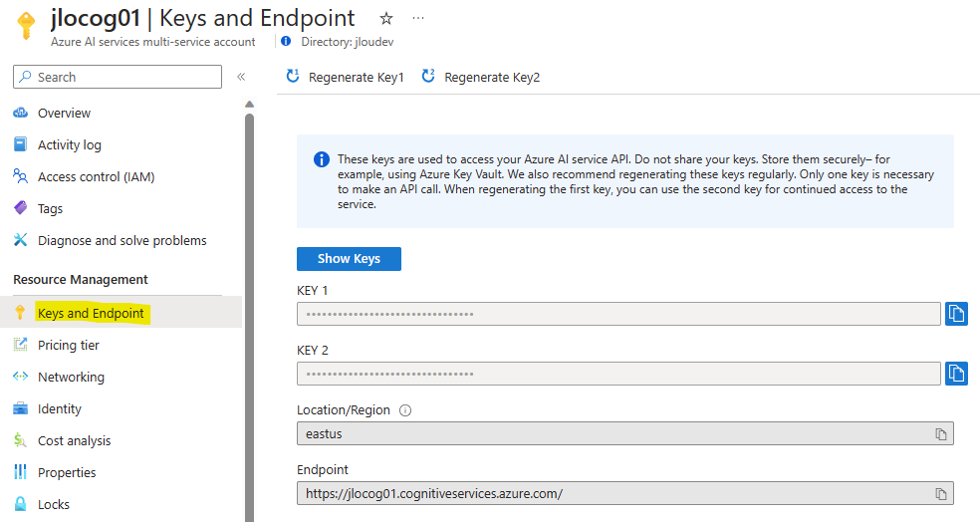The height and width of the screenshot is (522, 980).
Task: Click the Diagnose wrench icon
Action: click(x=21, y=240)
